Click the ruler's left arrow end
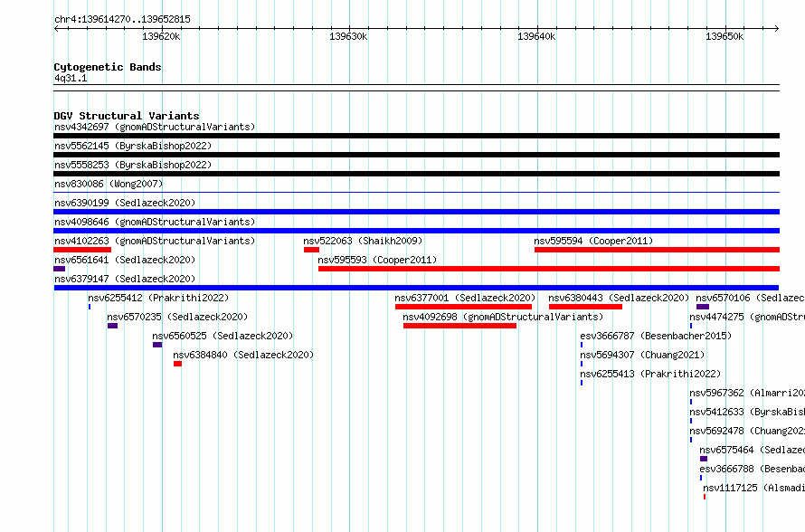 pyautogui.click(x=56, y=29)
